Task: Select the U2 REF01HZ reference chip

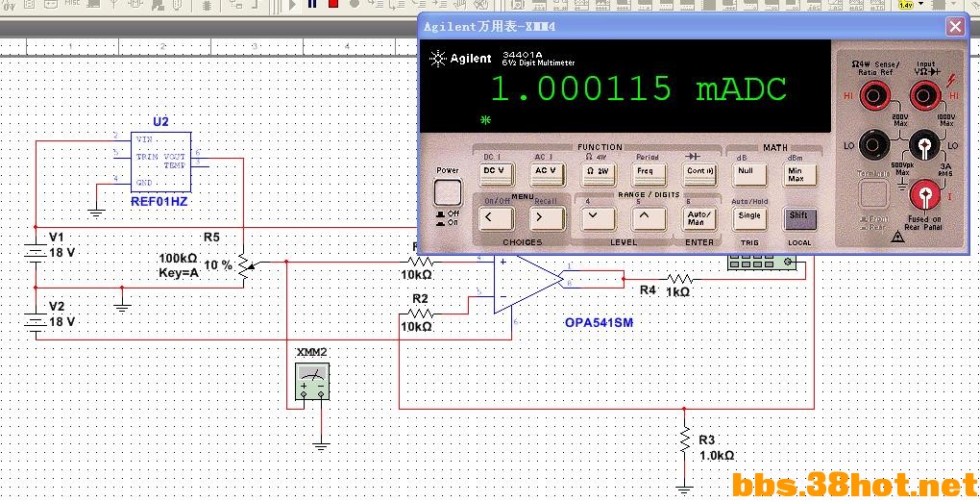Action: [x=160, y=163]
